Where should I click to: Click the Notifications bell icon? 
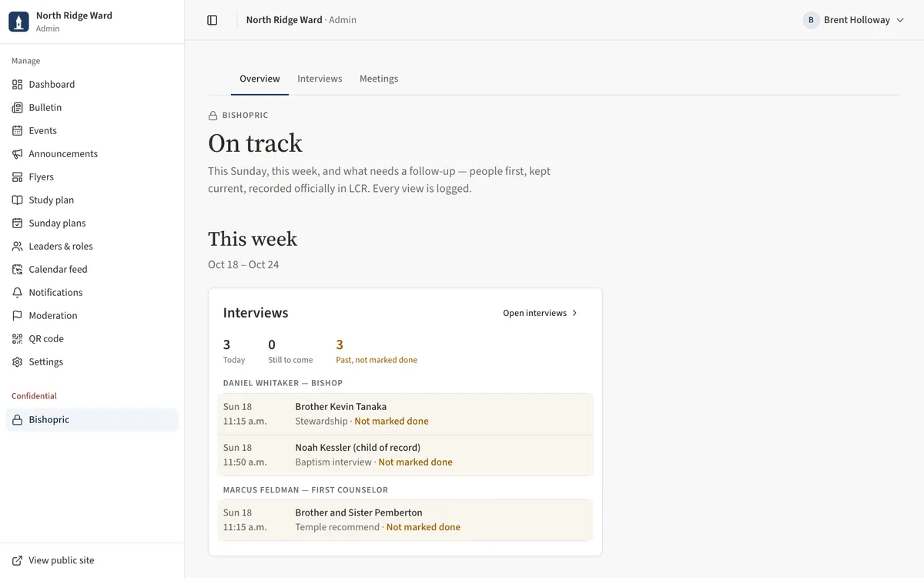[18, 293]
